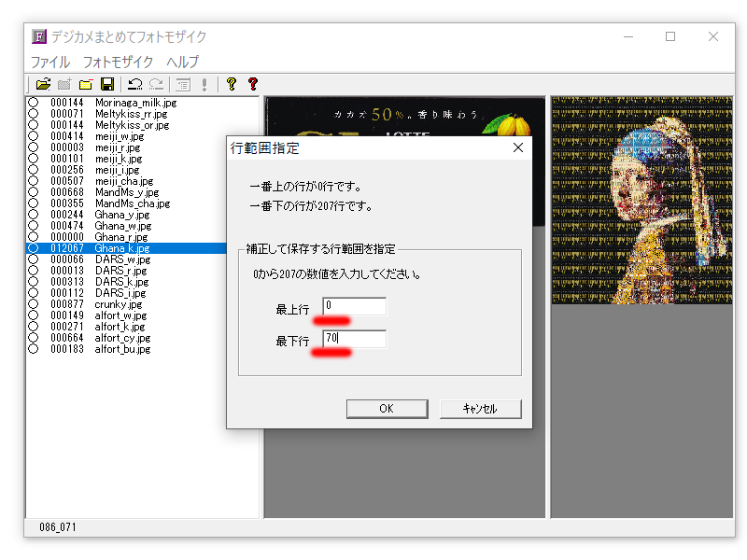The image size is (747, 560).
Task: Select MandMs_cha.jpg file row
Action: click(126, 203)
